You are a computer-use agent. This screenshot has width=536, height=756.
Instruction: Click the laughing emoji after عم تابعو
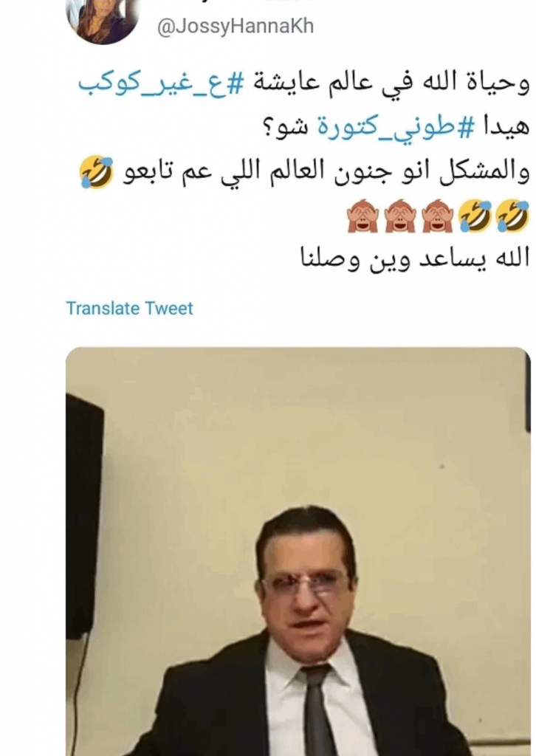coord(97,172)
